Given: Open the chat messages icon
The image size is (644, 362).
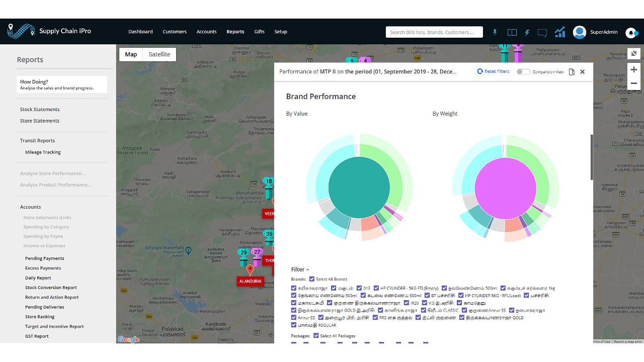Looking at the screenshot, I should 542,33.
